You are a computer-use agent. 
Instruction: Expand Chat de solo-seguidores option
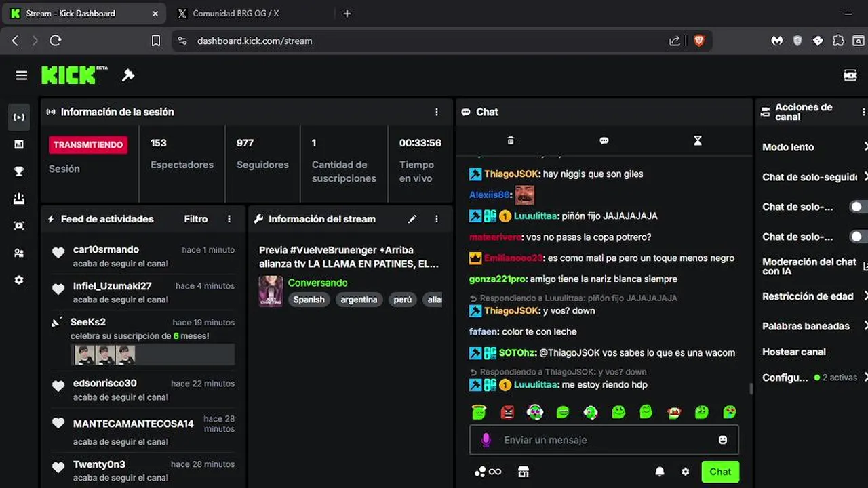pyautogui.click(x=865, y=177)
